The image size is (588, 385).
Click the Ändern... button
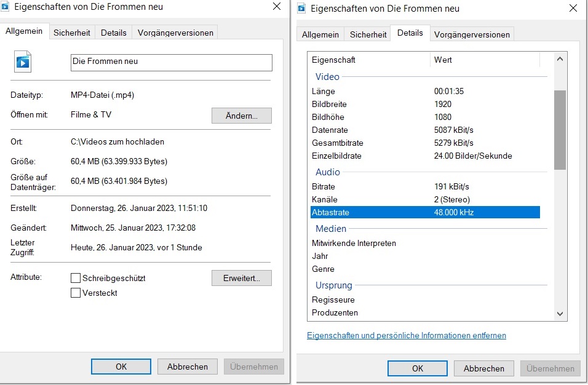[241, 116]
